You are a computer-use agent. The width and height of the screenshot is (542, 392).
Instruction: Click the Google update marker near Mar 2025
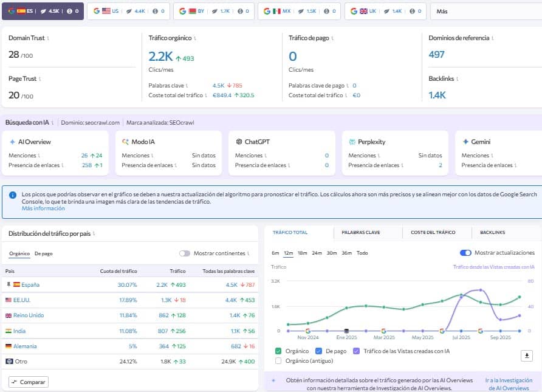click(384, 331)
